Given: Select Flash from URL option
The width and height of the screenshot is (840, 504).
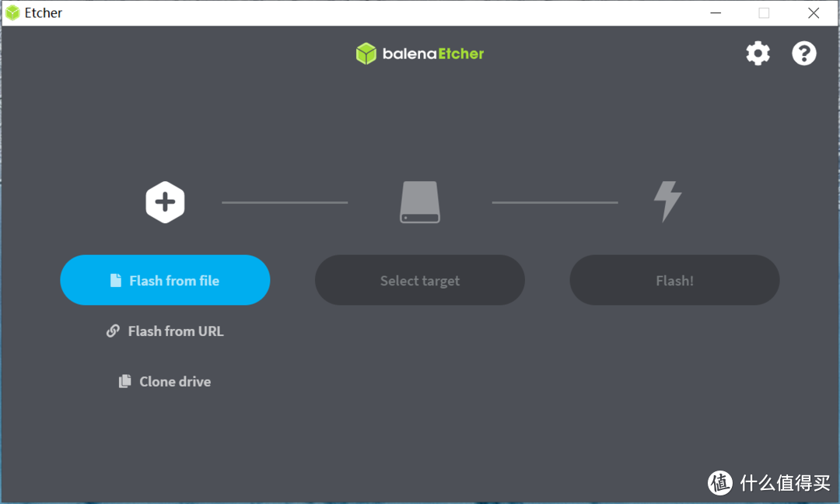Looking at the screenshot, I should 165,331.
